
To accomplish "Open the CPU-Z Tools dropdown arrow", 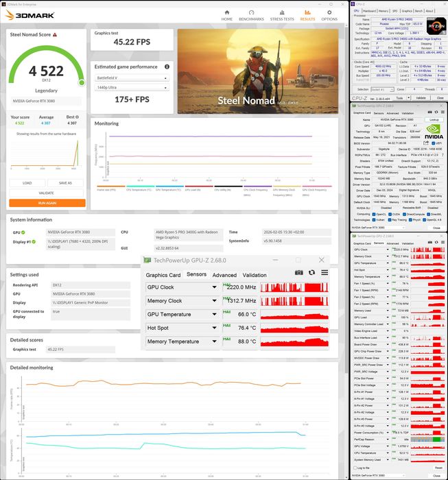I will coord(408,98).
